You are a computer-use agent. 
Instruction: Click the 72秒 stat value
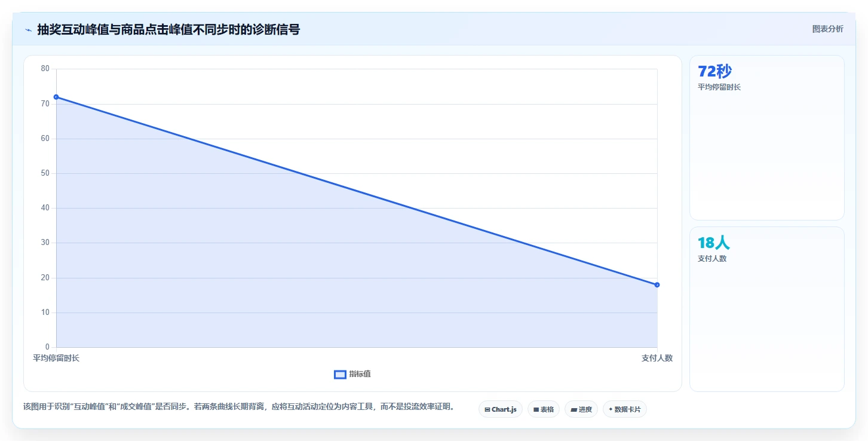click(714, 71)
